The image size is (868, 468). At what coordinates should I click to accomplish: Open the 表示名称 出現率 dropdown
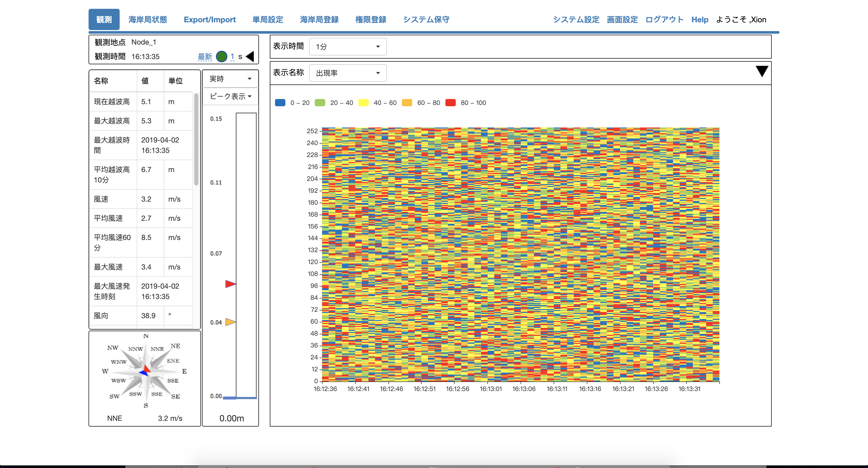coord(348,73)
